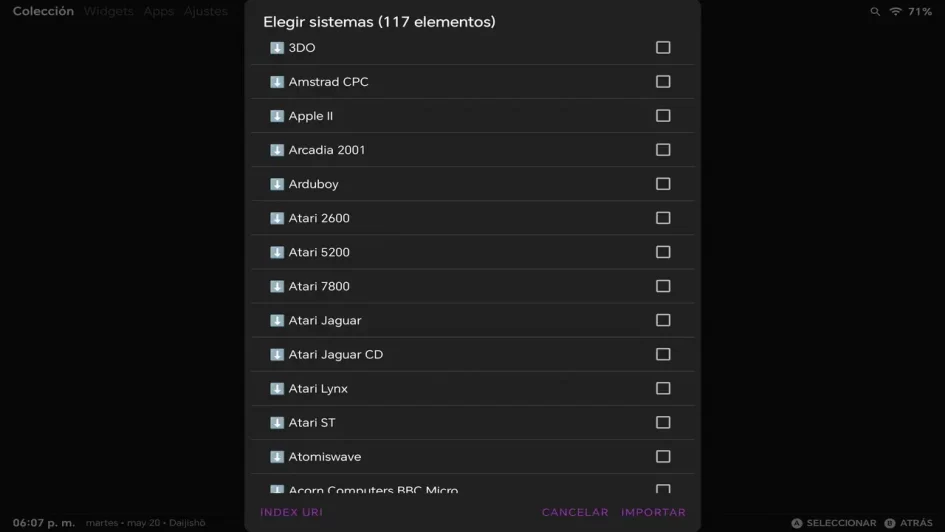
Task: Click the INDEX URI button
Action: (292, 512)
